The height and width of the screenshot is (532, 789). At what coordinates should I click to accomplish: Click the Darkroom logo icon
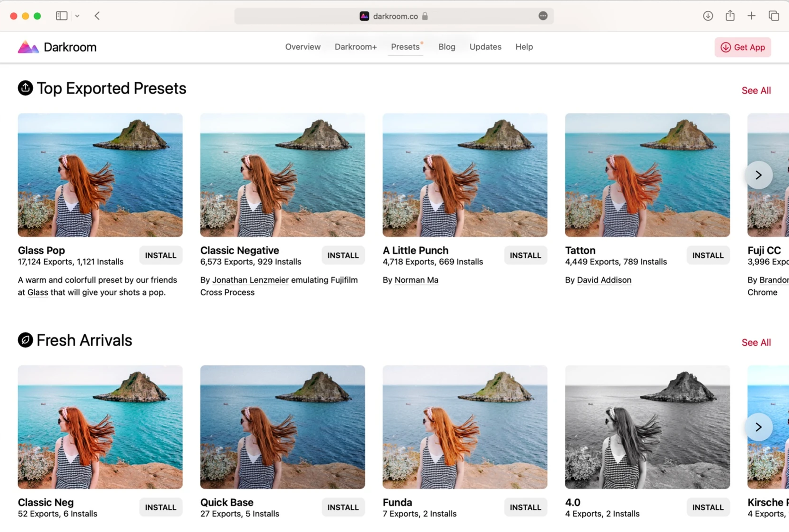28,47
